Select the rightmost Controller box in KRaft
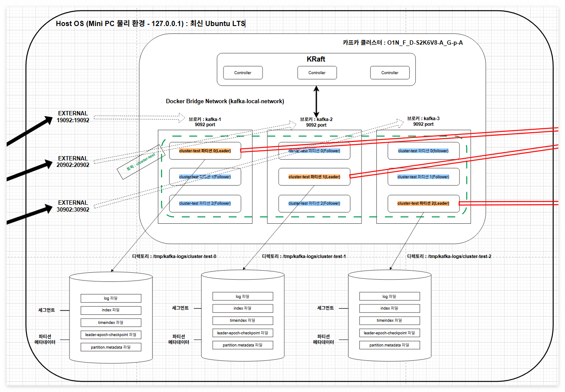This screenshot has height=392, width=565. [390, 73]
